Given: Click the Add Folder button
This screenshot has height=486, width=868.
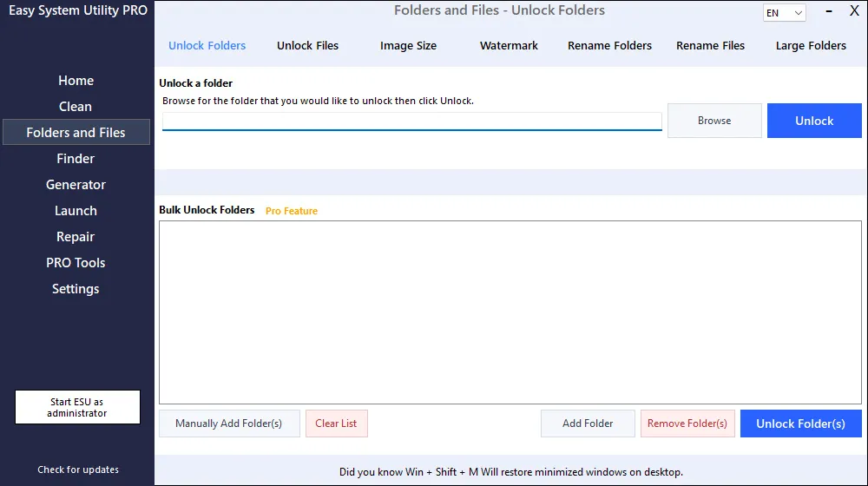Looking at the screenshot, I should tap(588, 424).
